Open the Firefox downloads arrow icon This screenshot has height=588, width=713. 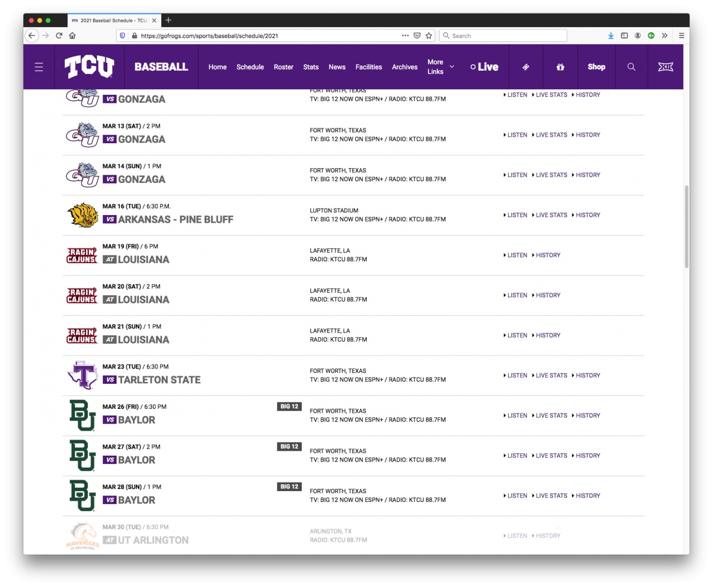coord(611,36)
